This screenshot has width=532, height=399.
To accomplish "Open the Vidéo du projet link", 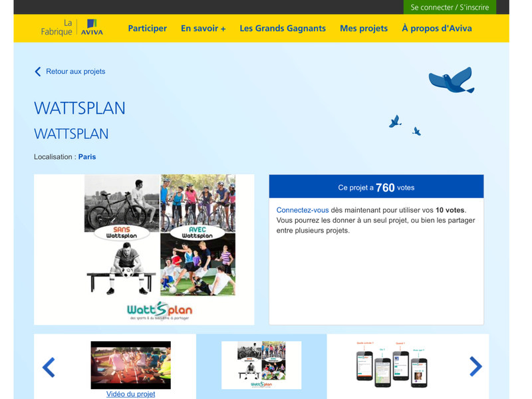I will point(130,394).
